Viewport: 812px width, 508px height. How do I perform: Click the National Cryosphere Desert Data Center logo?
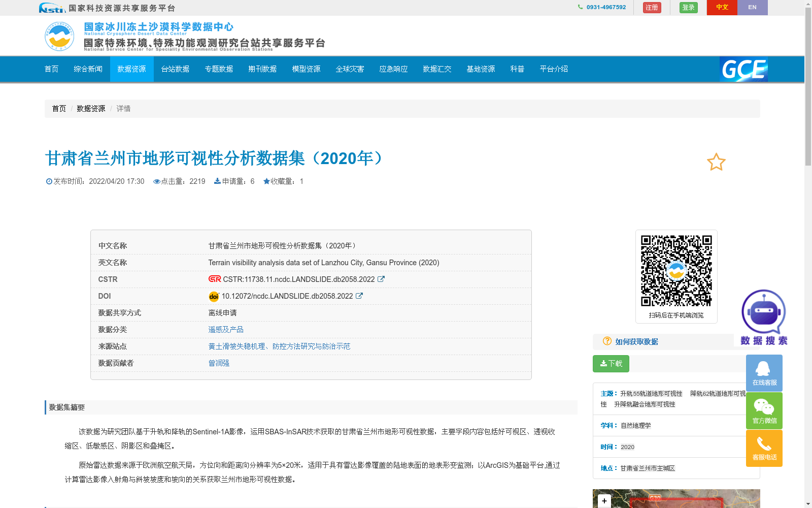click(x=59, y=36)
